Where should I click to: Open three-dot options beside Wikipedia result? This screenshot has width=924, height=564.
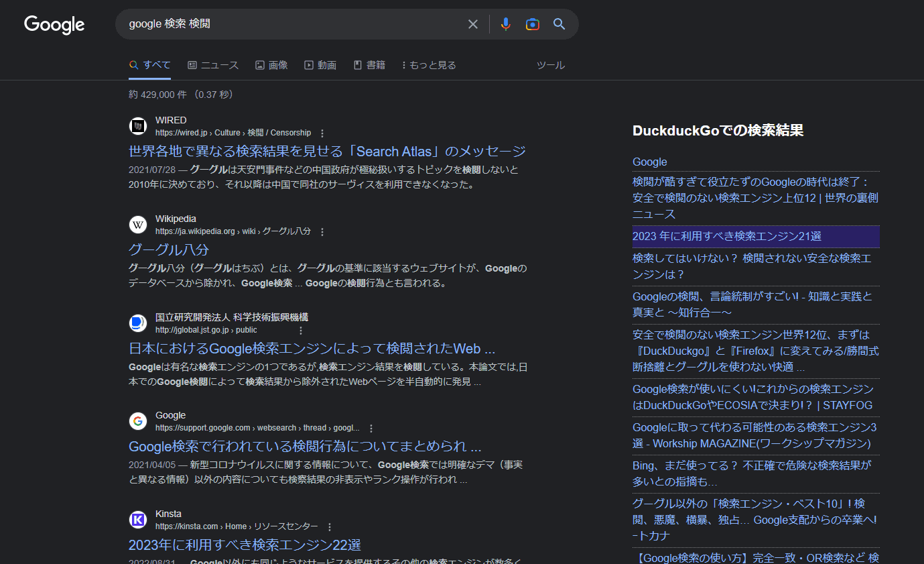pyautogui.click(x=322, y=231)
